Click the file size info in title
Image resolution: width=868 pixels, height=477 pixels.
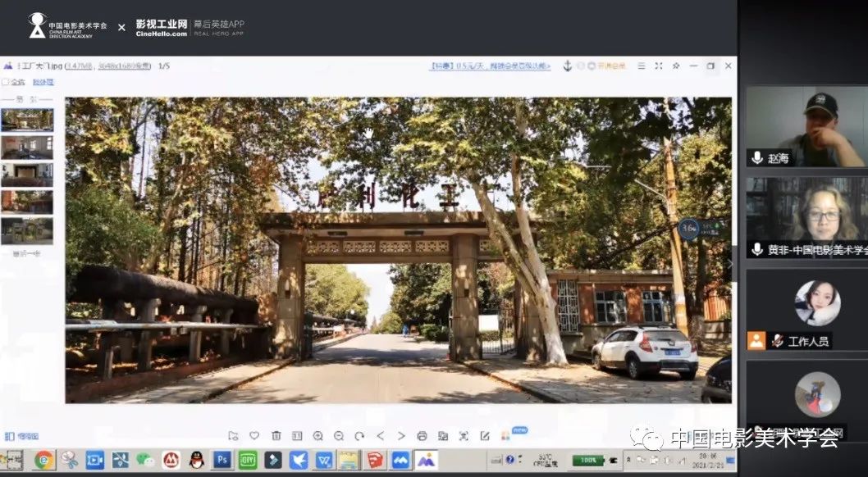point(79,66)
